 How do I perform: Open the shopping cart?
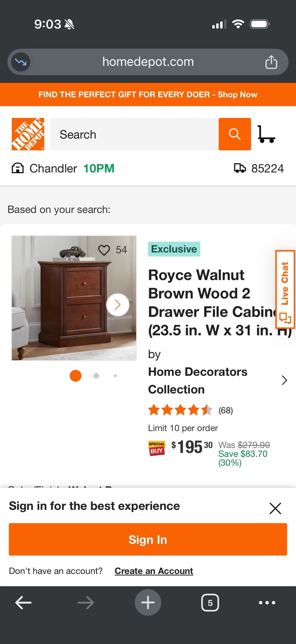(x=267, y=134)
